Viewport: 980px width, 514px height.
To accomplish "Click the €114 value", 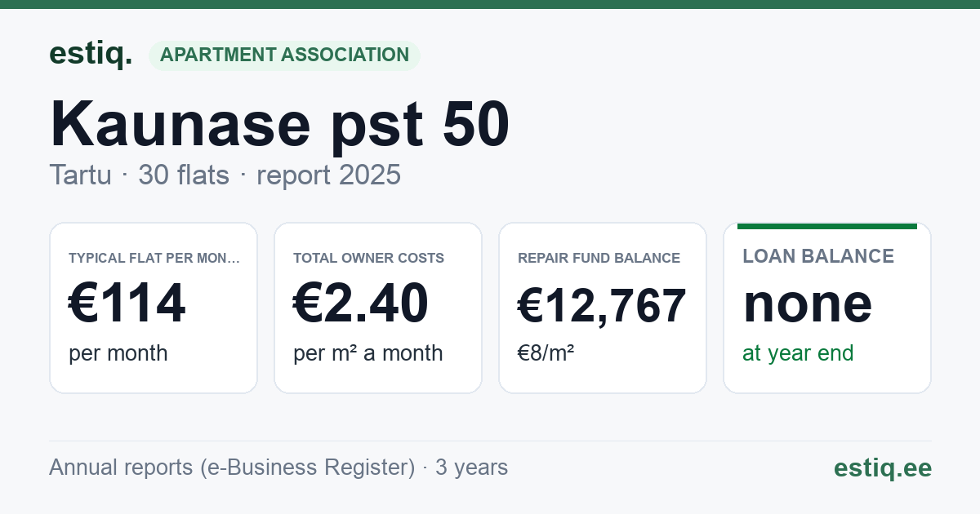I will pyautogui.click(x=127, y=304).
